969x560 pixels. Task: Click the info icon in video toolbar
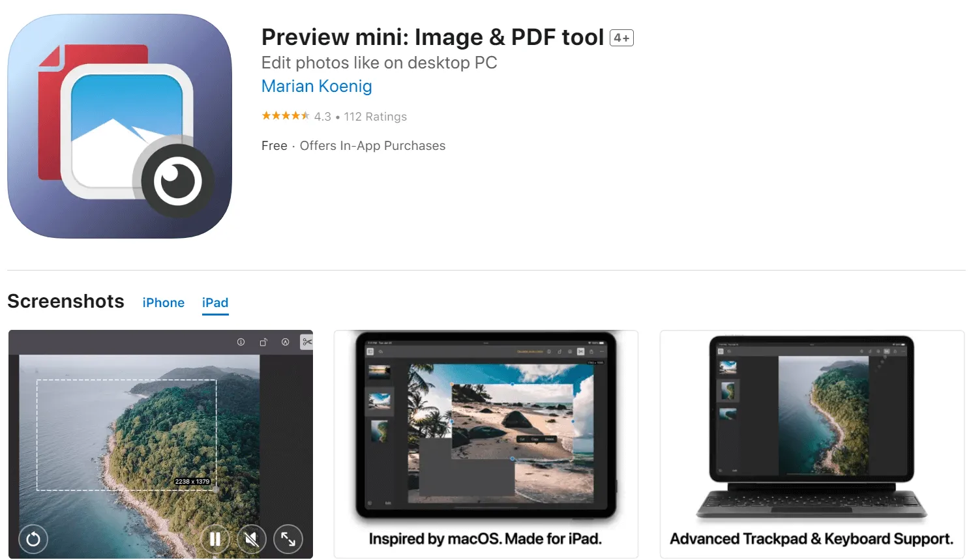(x=241, y=342)
